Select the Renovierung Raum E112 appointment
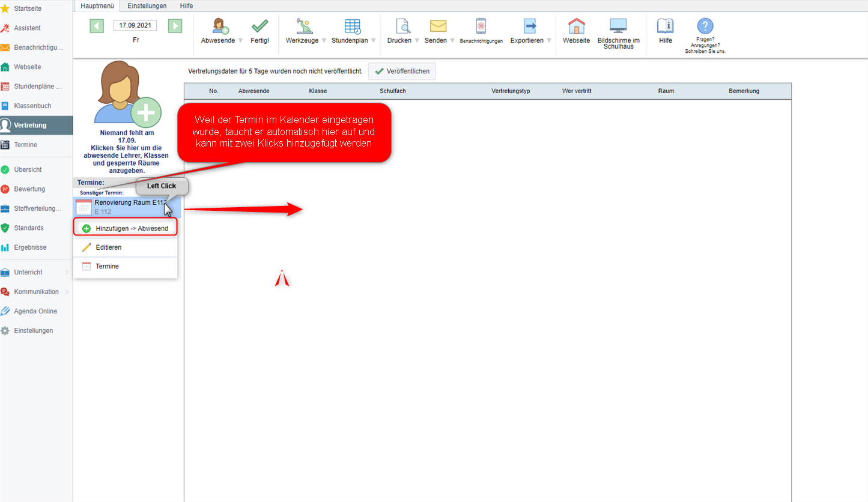868x502 pixels. 127,207
